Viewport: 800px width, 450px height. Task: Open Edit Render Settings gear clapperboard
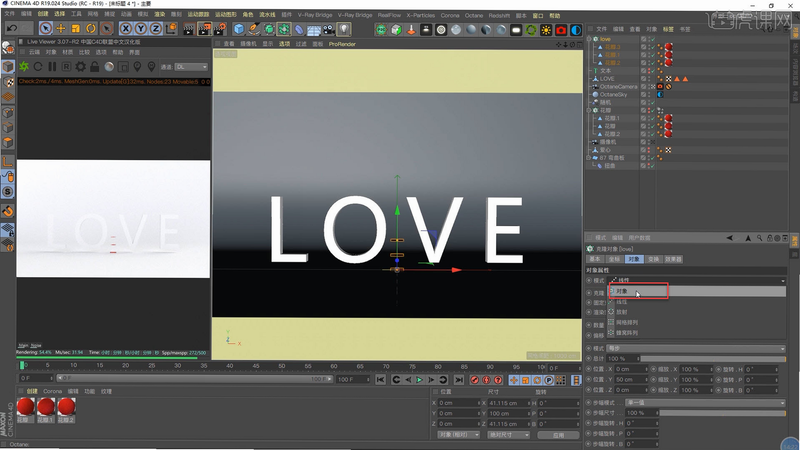pyautogui.click(x=220, y=29)
